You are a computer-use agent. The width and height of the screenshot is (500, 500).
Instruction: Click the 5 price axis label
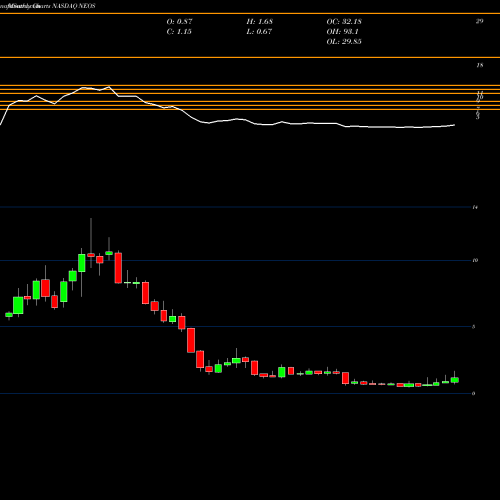tap(474, 327)
